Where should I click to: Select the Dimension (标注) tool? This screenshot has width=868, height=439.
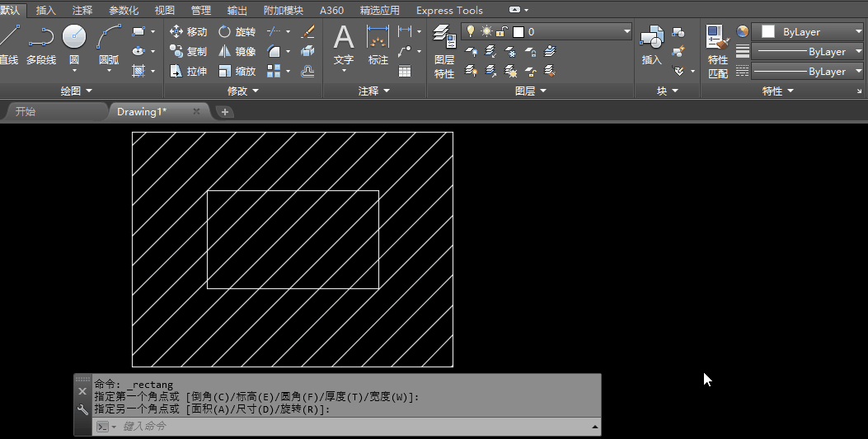click(378, 38)
